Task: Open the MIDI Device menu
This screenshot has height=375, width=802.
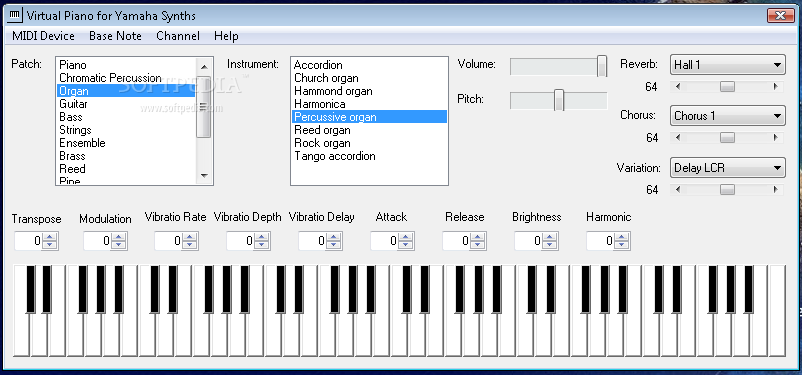Action: coord(43,36)
